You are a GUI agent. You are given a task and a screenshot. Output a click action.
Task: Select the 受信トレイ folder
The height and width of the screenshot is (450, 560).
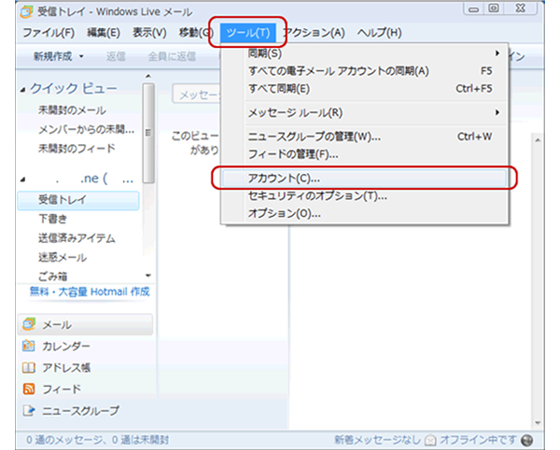point(78,200)
